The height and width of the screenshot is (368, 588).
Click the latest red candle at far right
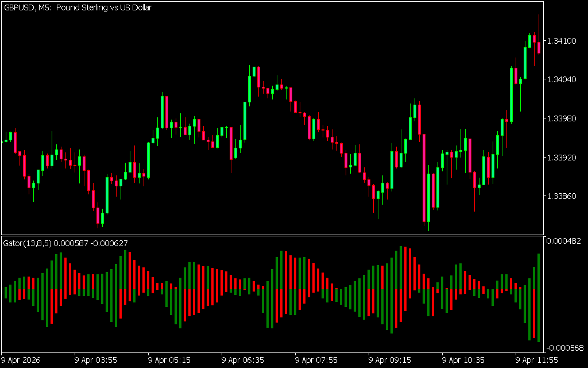pos(539,47)
